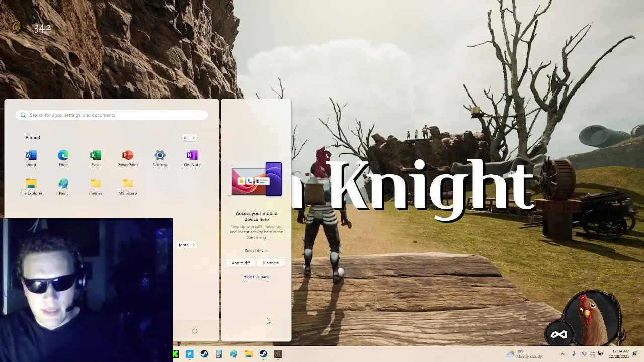Click Hide this pane link
The image size is (644, 362).
[x=256, y=277]
